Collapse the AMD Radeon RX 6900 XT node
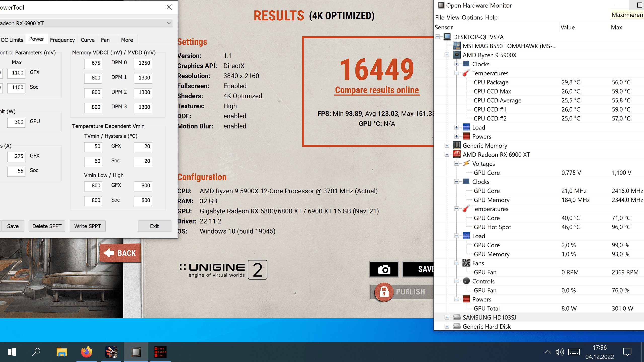Image resolution: width=644 pixels, height=362 pixels. pyautogui.click(x=447, y=155)
